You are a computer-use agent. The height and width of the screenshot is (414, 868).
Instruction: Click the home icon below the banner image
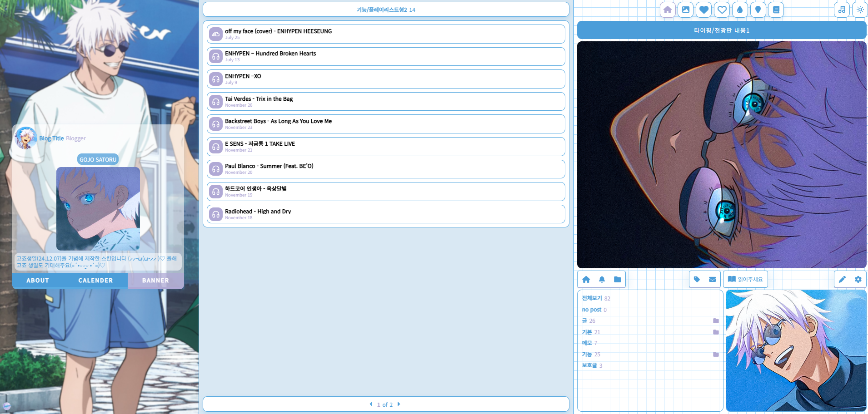586,280
